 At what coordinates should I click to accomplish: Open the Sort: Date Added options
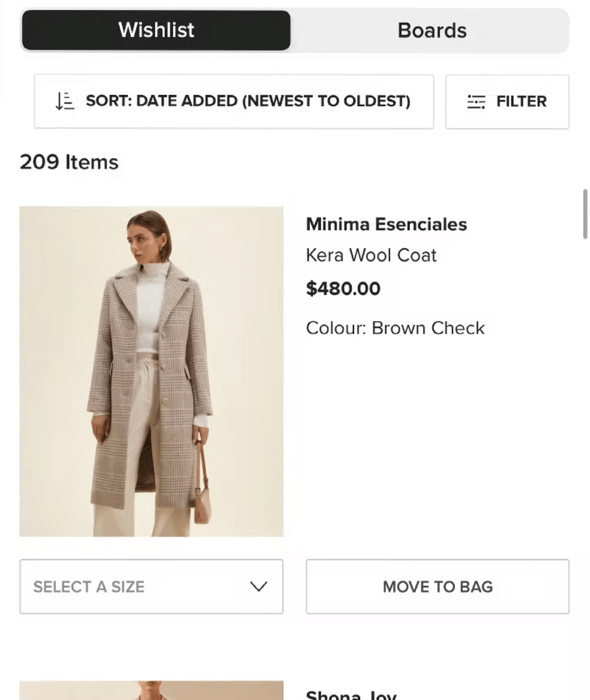click(234, 102)
